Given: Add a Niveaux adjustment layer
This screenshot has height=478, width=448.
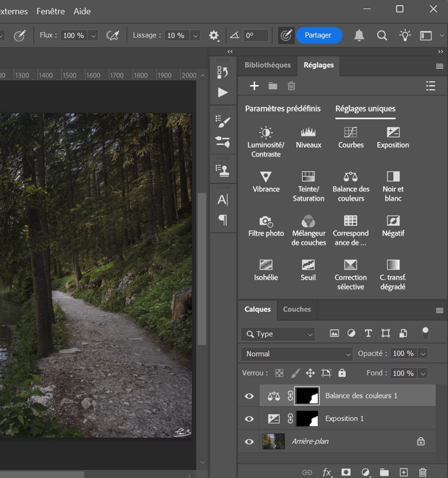Looking at the screenshot, I should coord(308,137).
